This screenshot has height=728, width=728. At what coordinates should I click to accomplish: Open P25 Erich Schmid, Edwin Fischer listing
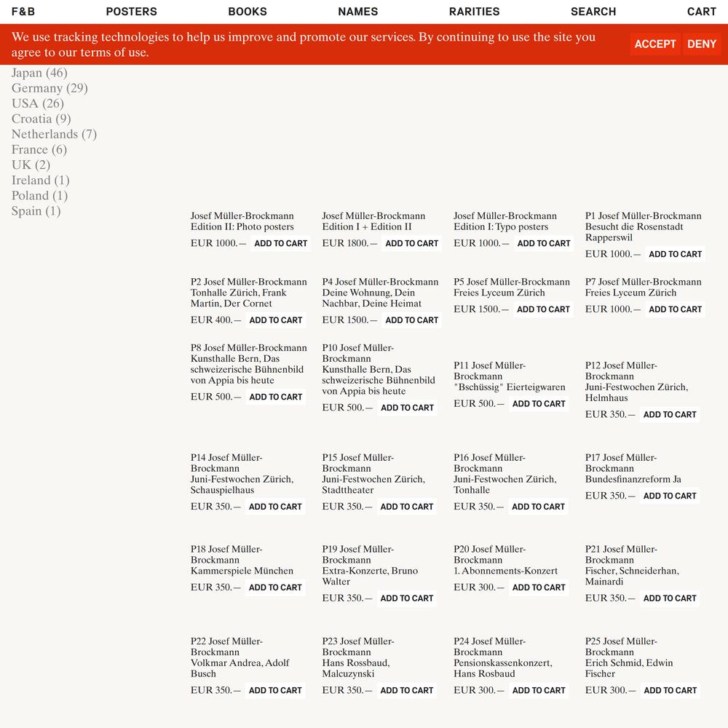tap(629, 657)
